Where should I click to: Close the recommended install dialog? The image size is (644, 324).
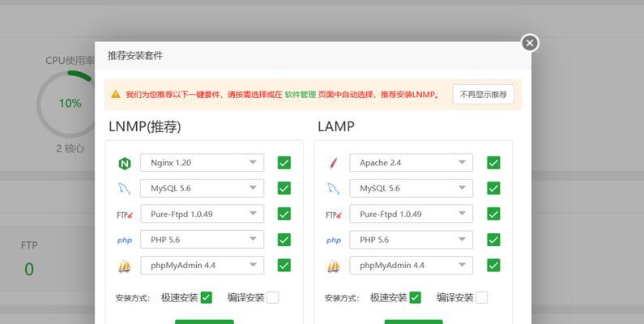click(x=530, y=43)
